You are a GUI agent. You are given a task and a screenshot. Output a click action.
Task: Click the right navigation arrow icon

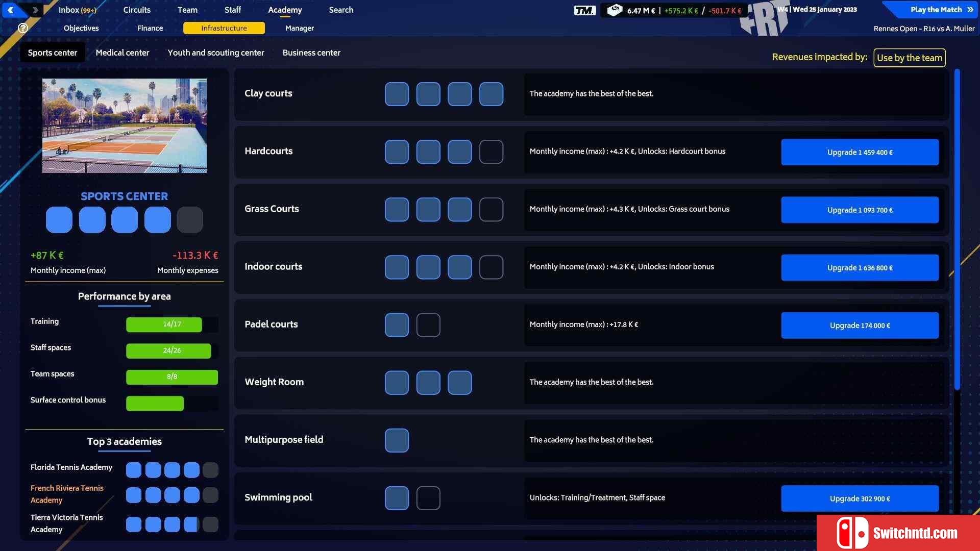[35, 9]
